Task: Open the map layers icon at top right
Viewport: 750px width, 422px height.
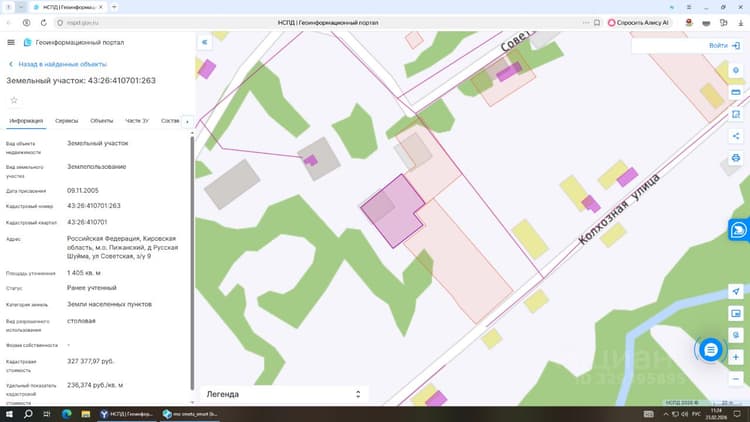Action: coord(736,70)
